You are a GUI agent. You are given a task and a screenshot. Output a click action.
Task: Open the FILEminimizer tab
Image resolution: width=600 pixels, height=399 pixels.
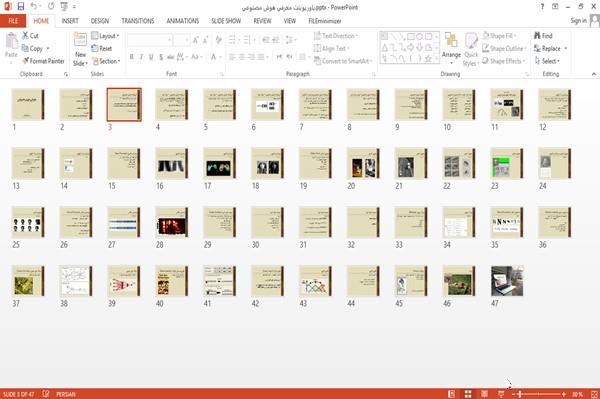(324, 21)
